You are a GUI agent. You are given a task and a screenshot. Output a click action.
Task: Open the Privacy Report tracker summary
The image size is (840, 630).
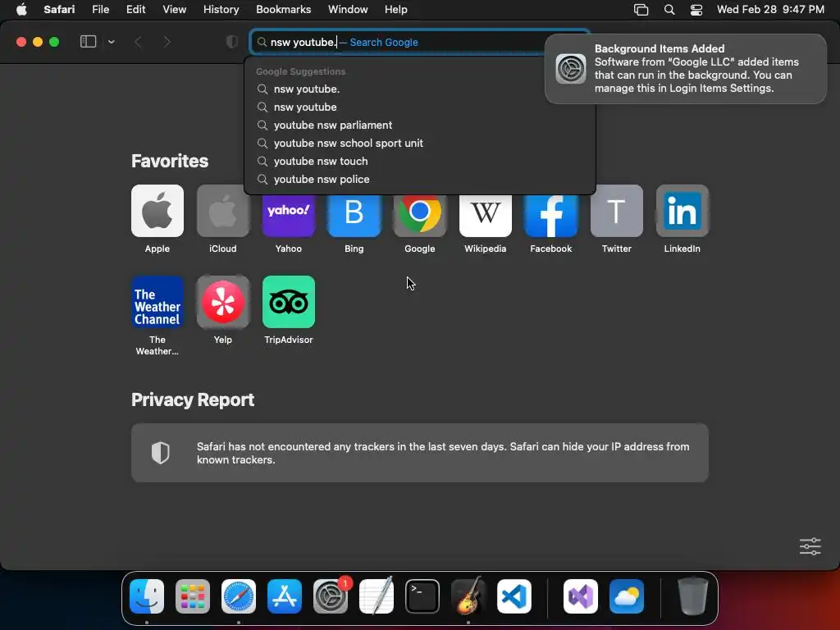point(419,453)
